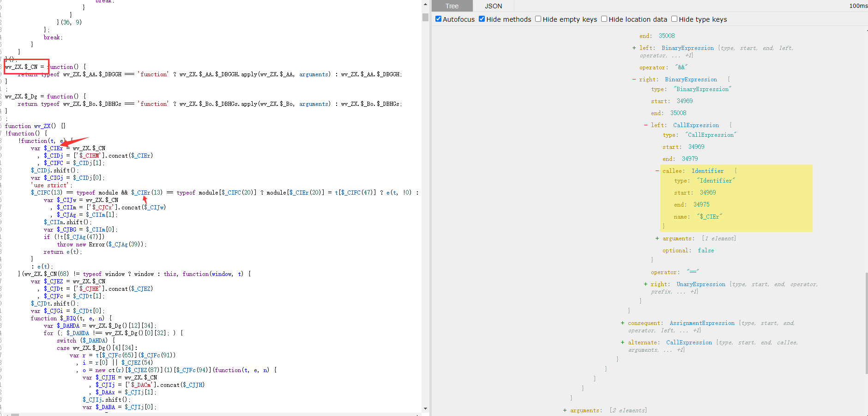This screenshot has width=868, height=416.
Task: Click the BinaryExpression type label after 'right:'
Action: [x=691, y=80]
